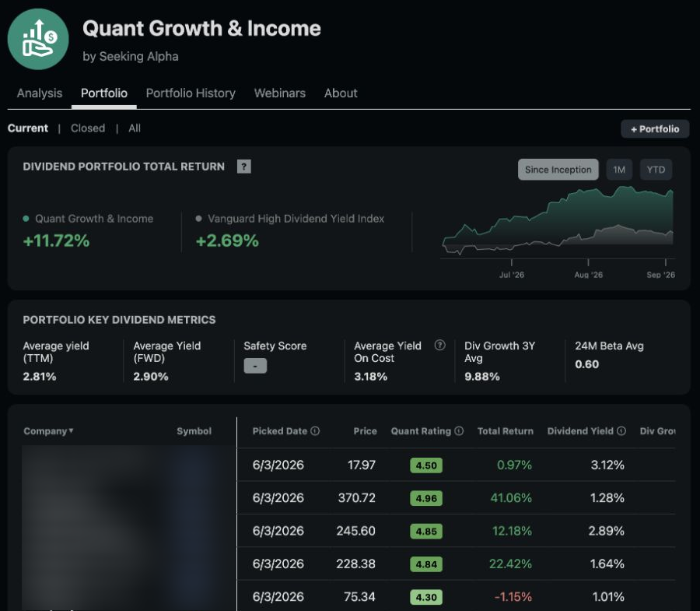700x611 pixels.
Task: Click the info icon next to Quant Rating
Action: coord(459,431)
